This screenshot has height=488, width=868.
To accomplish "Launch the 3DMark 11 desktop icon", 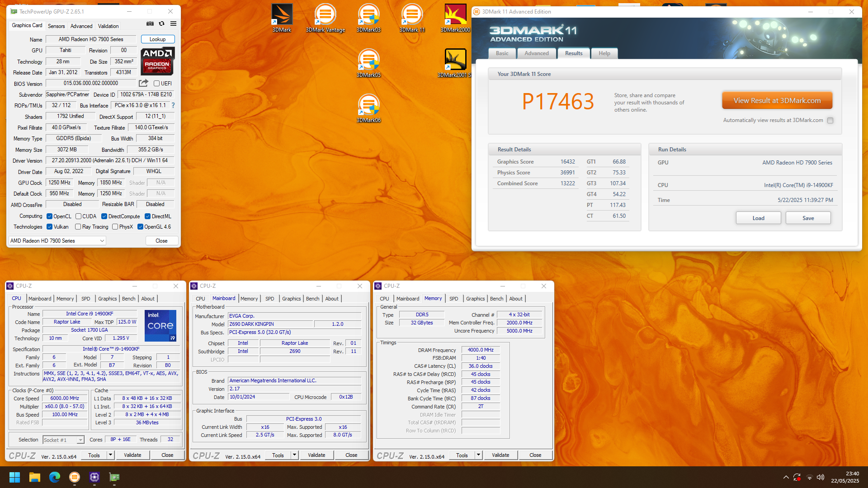I will pyautogui.click(x=412, y=18).
